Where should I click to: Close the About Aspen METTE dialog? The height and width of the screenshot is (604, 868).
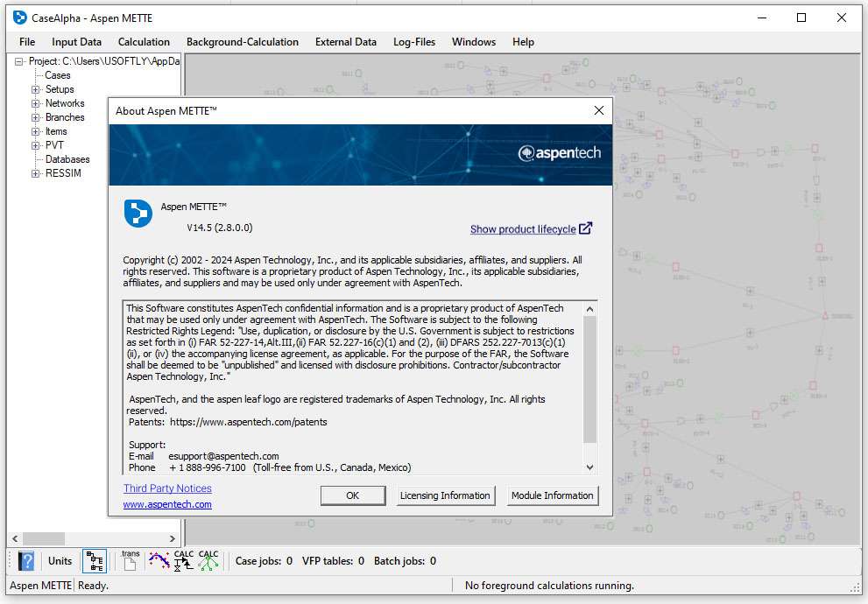(599, 111)
